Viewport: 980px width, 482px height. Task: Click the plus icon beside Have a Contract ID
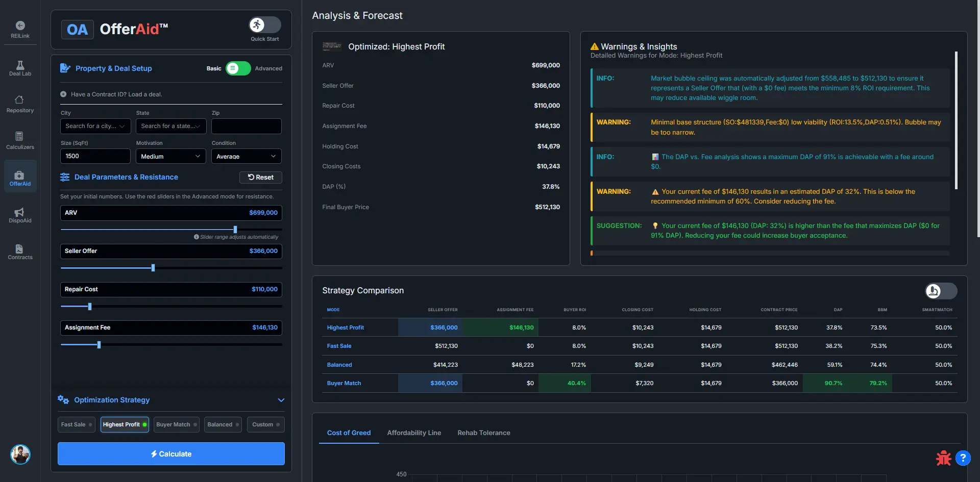63,94
